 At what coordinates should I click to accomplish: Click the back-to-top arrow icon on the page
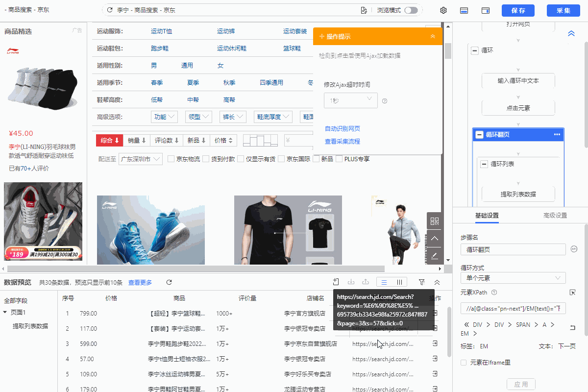435,238
